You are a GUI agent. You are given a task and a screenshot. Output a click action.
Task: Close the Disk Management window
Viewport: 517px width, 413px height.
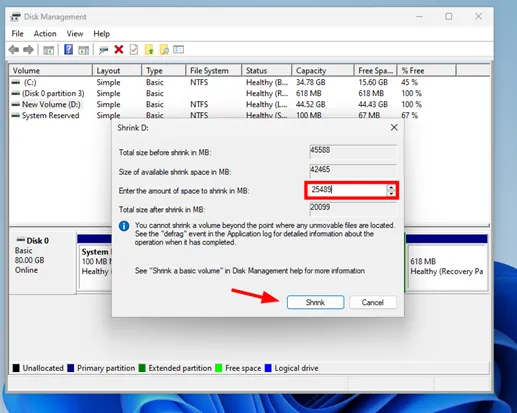tap(479, 16)
